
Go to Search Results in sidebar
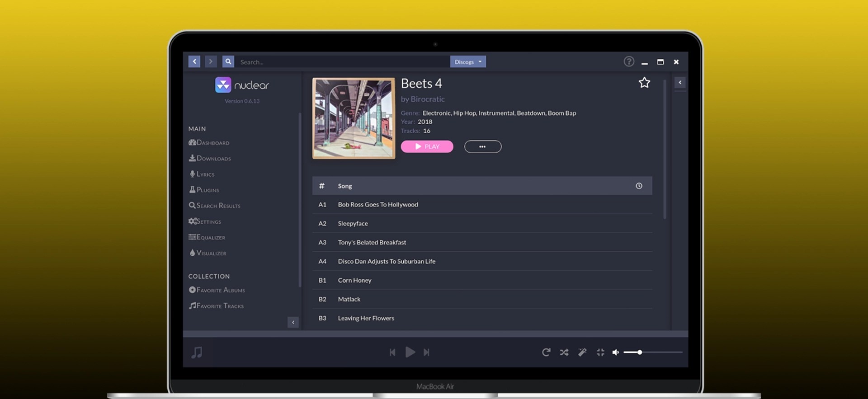coord(215,206)
